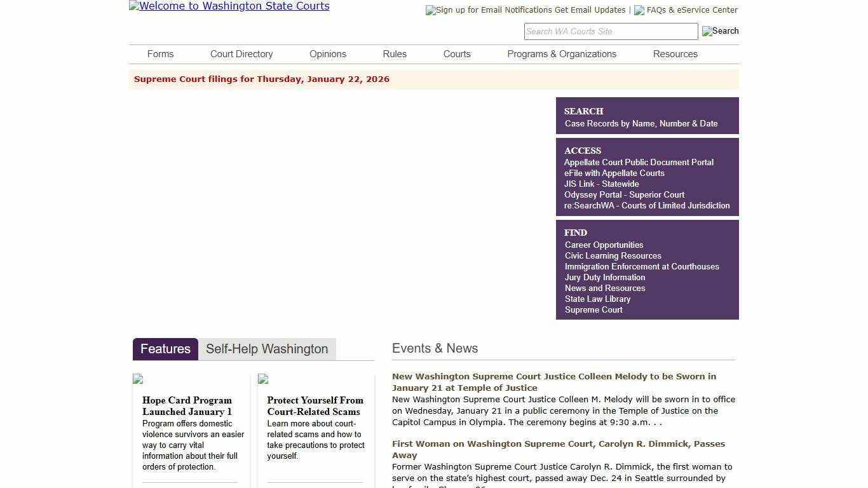This screenshot has height=488, width=868.
Task: Visit the State Law Library link
Action: point(597,299)
